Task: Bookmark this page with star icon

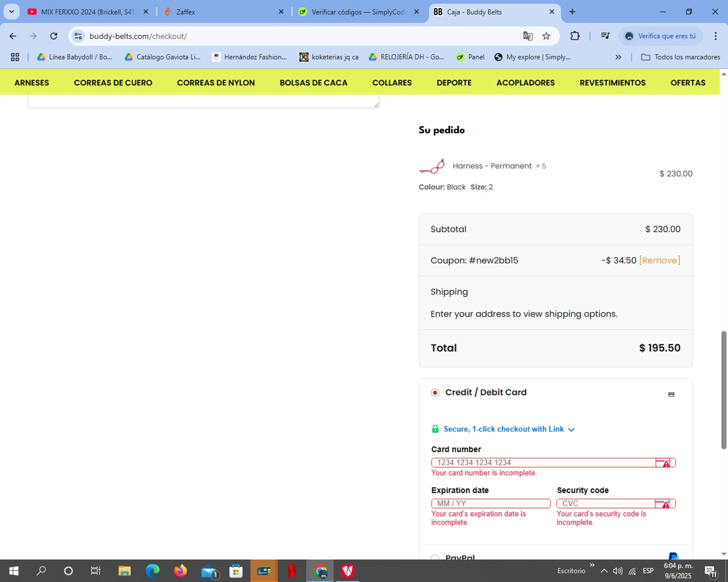Action: tap(546, 36)
